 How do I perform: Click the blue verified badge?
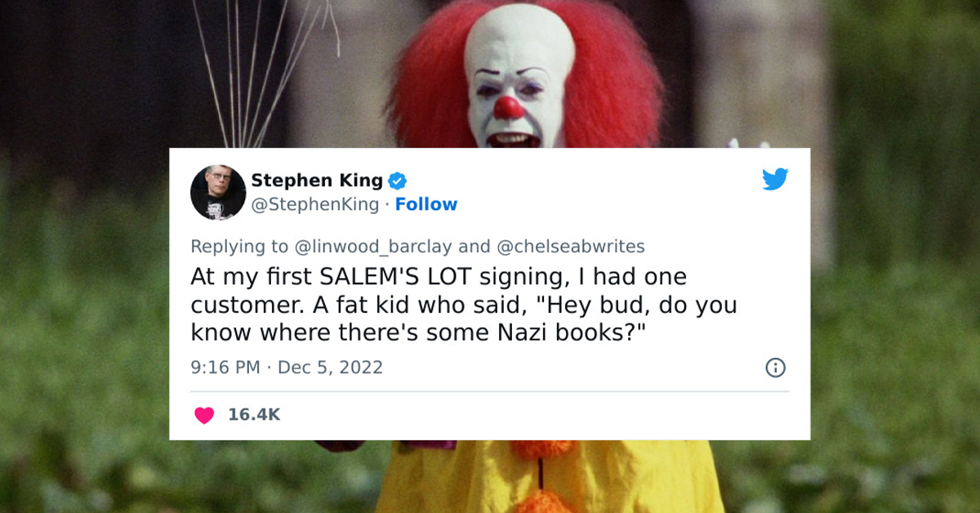coord(397,181)
